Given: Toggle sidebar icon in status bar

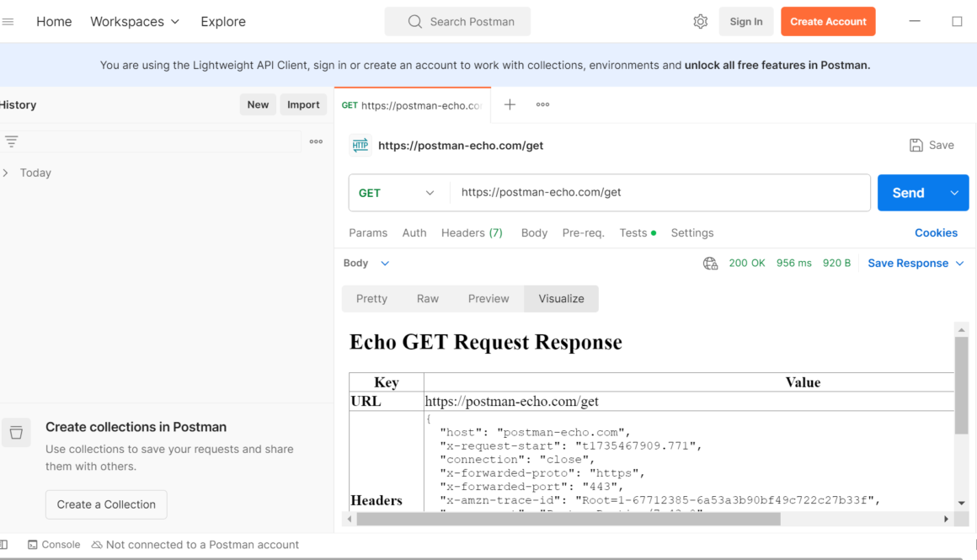Looking at the screenshot, I should point(3,545).
